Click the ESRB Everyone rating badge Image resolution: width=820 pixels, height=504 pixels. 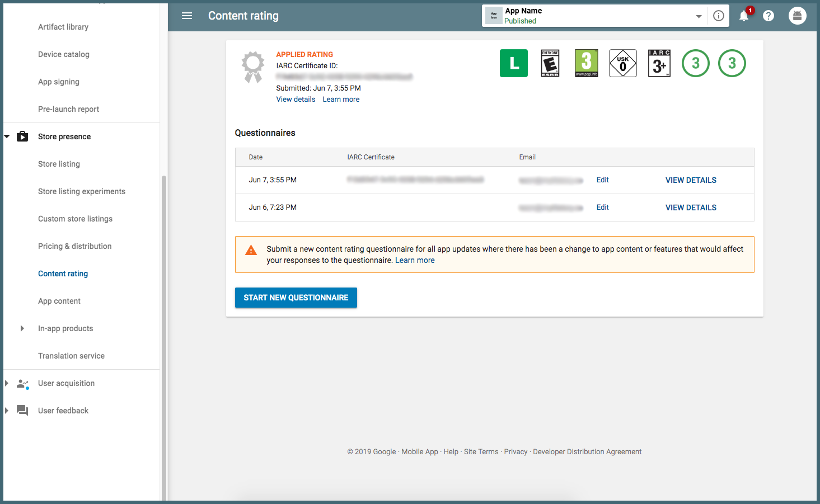click(550, 63)
